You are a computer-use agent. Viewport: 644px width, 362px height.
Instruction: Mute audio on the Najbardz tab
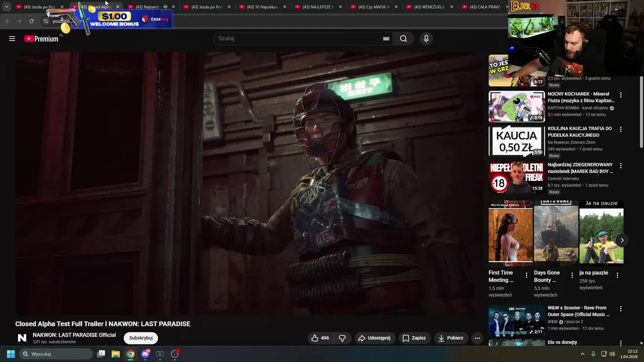coord(165,7)
